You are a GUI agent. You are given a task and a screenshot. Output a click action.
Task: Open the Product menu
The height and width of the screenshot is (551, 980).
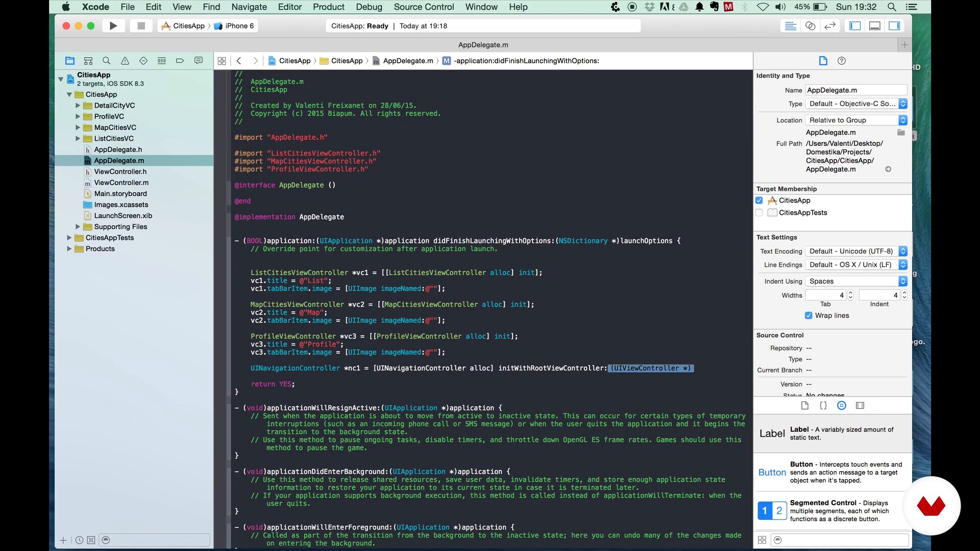pyautogui.click(x=329, y=7)
